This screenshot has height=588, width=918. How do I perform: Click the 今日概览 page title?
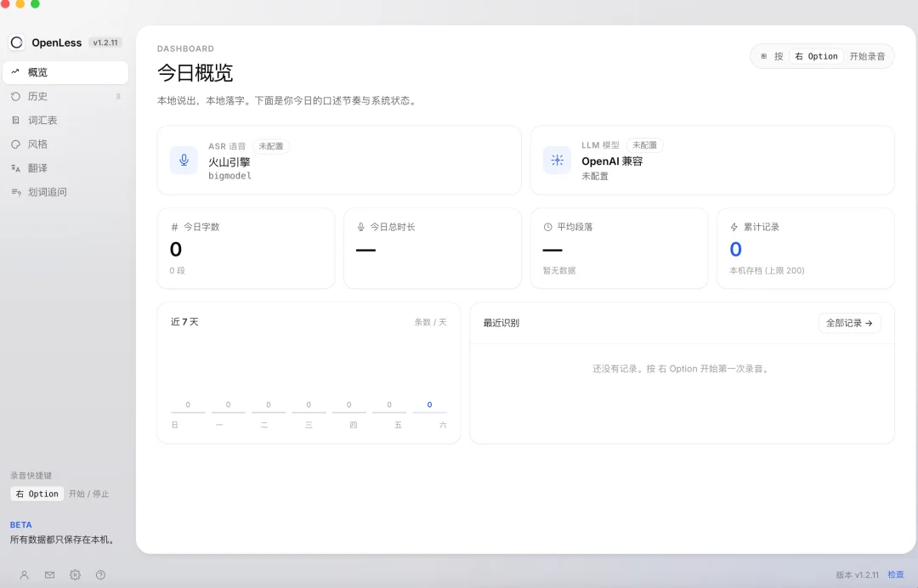click(x=195, y=73)
